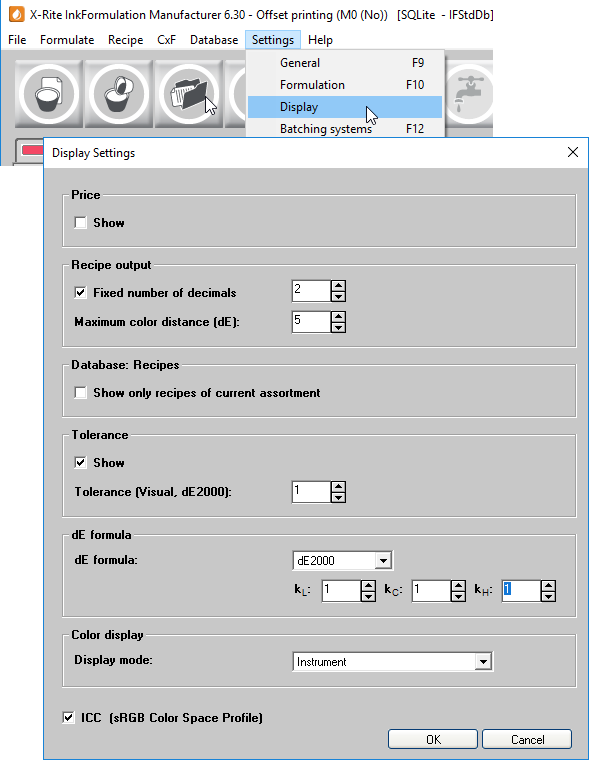Viewport: 593px width, 764px height.
Task: Click the faucet tap toolbar icon
Action: (469, 94)
